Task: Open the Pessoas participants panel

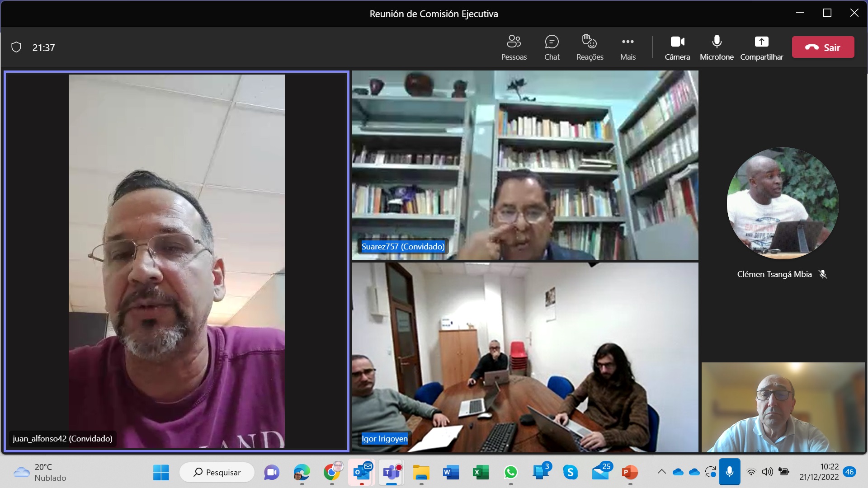Action: tap(514, 47)
